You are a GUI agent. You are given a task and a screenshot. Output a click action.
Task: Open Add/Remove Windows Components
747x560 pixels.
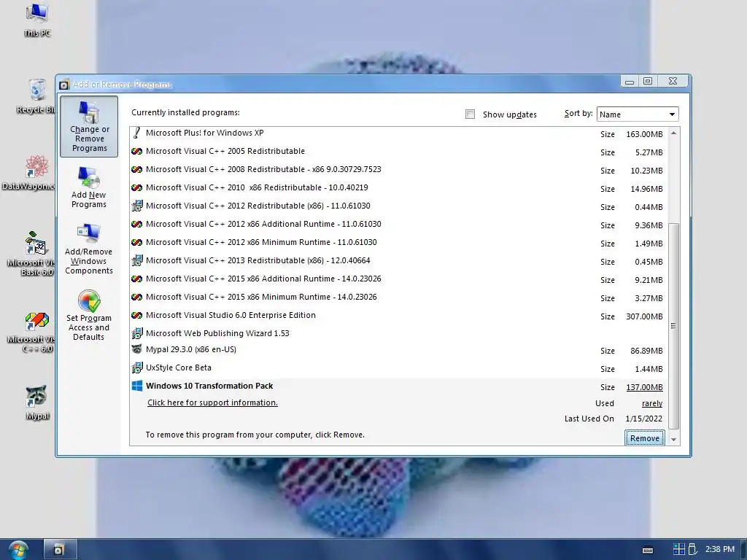click(x=89, y=249)
